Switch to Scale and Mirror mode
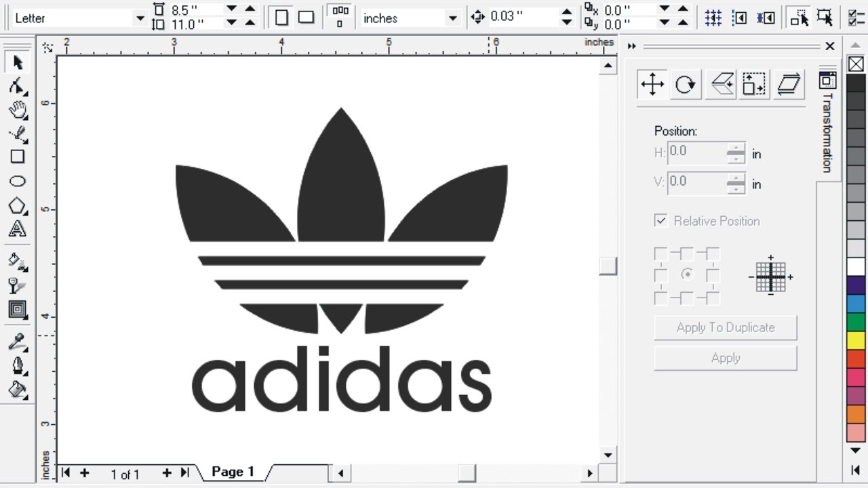The image size is (868, 488). pos(721,85)
